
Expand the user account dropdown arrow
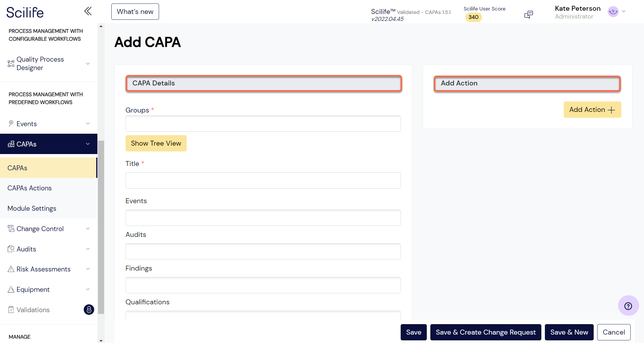click(x=624, y=12)
